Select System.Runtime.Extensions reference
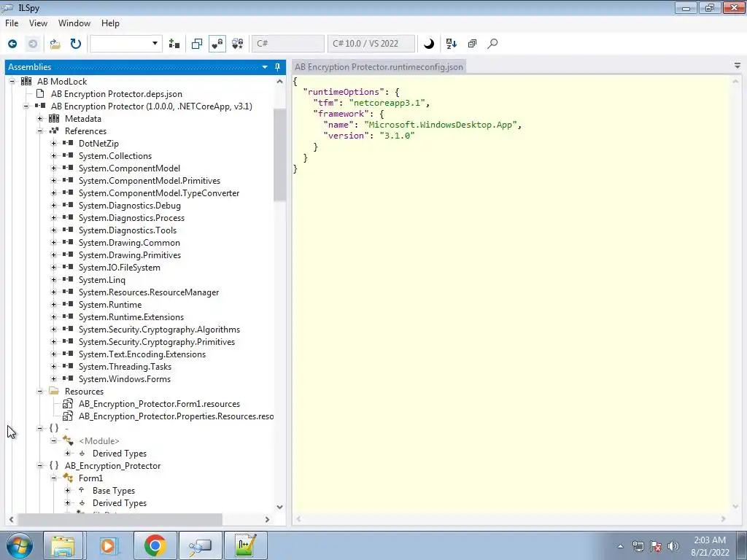The image size is (747, 560). click(131, 316)
